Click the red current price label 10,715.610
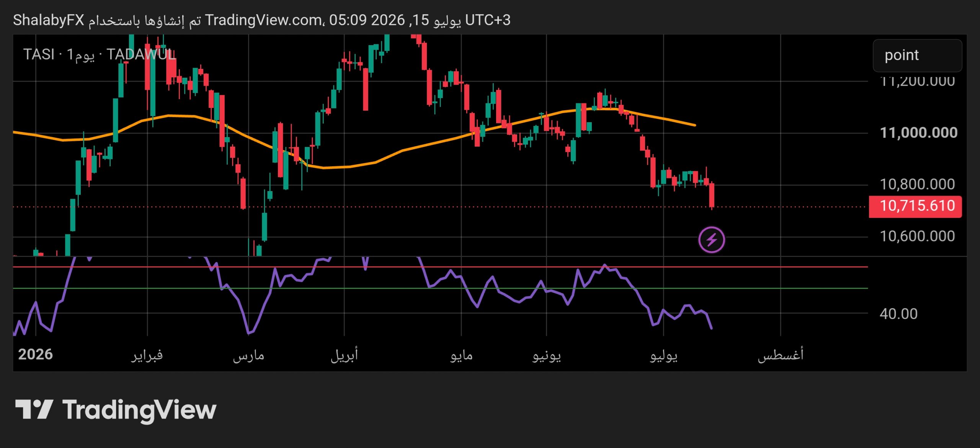The width and height of the screenshot is (980, 448). click(915, 206)
